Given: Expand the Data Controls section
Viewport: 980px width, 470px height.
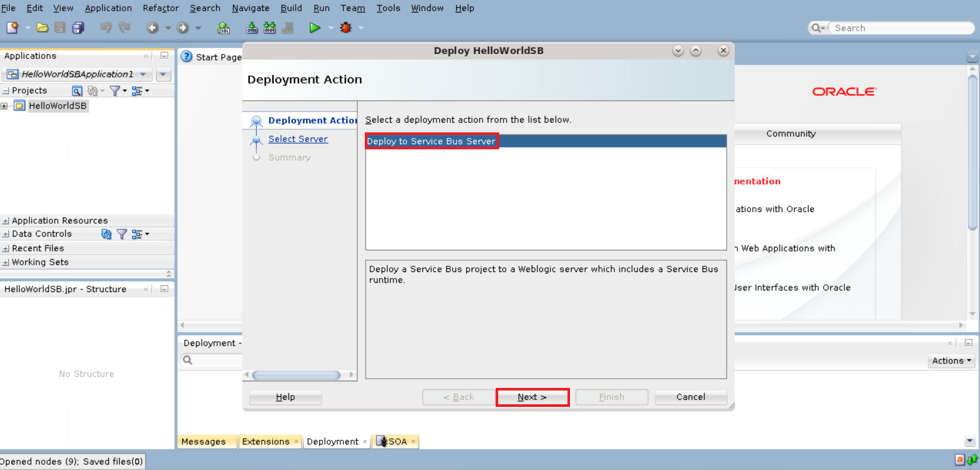Looking at the screenshot, I should (6, 234).
